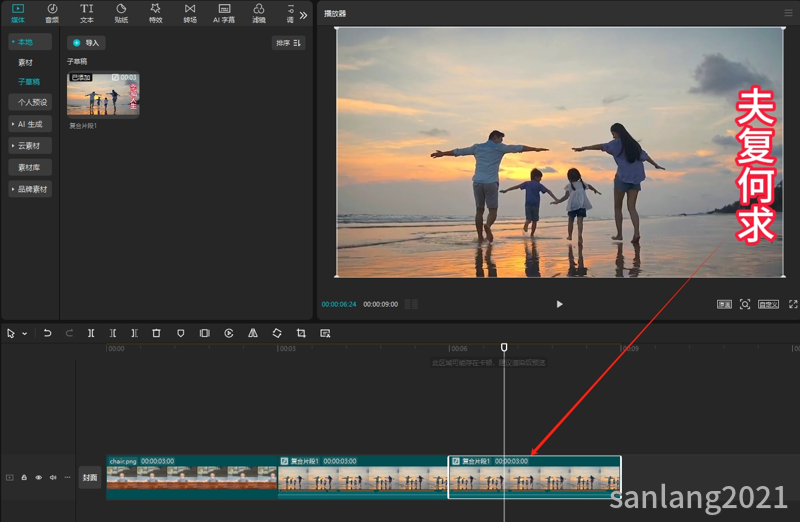The height and width of the screenshot is (522, 800).
Task: Click the rotate icon
Action: coord(277,333)
